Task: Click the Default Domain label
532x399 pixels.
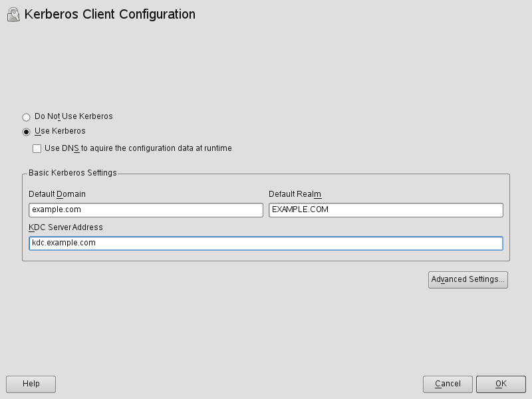Action: point(57,194)
